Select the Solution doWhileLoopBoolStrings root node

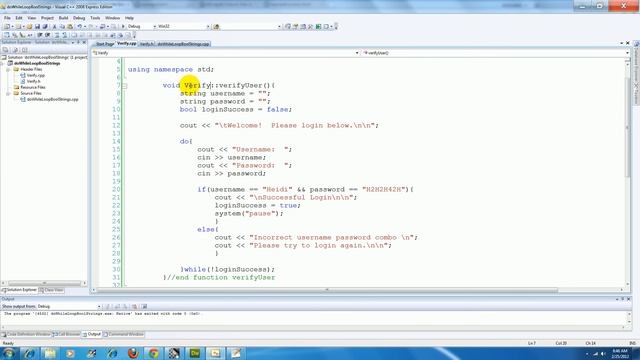45,58
